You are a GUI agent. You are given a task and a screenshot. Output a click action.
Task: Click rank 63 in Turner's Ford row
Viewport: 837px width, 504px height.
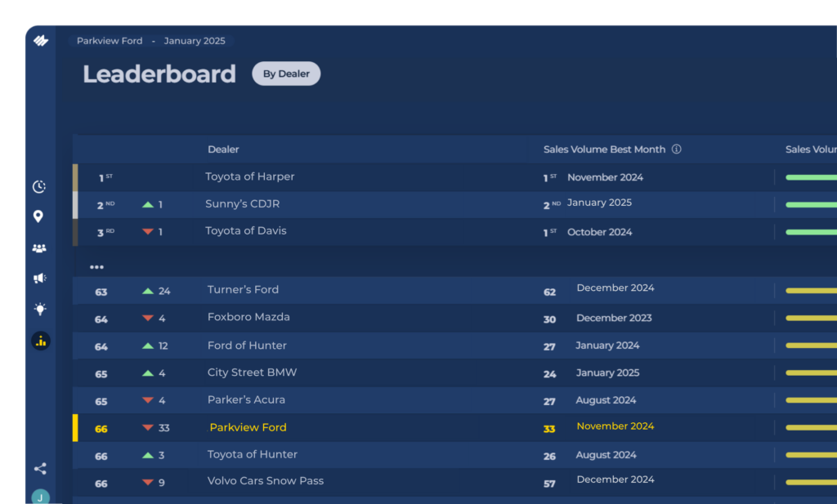(101, 292)
